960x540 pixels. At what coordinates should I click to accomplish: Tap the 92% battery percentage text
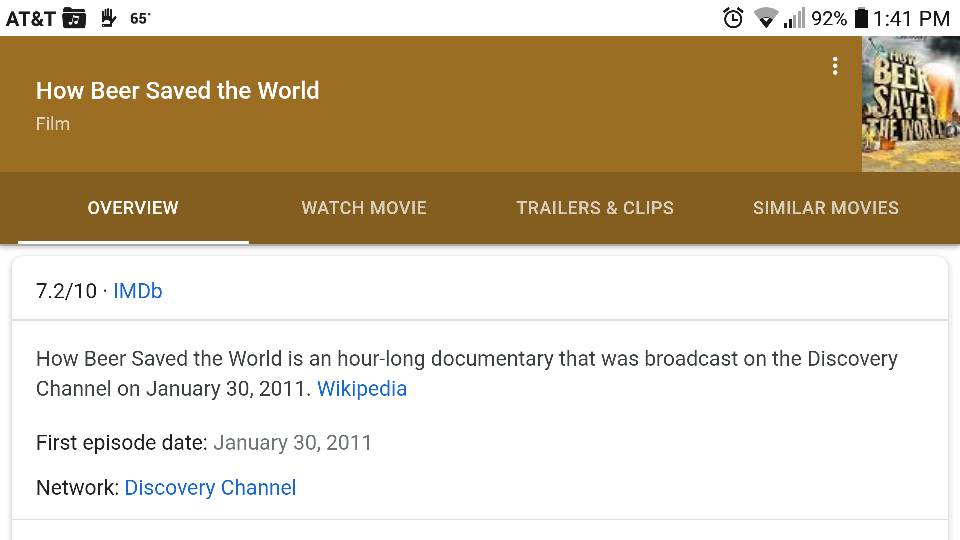click(x=829, y=18)
